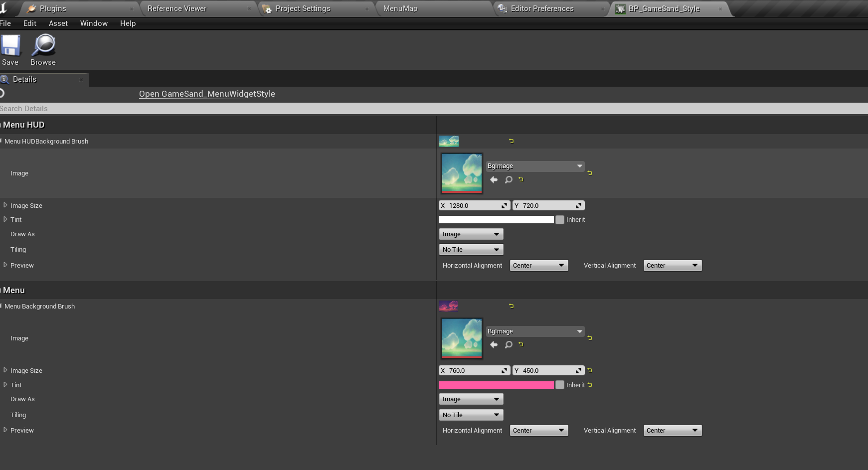Viewport: 868px width, 470px height.
Task: Click the magnifier icon under the Menu Background BgImage dropdown
Action: pyautogui.click(x=508, y=344)
